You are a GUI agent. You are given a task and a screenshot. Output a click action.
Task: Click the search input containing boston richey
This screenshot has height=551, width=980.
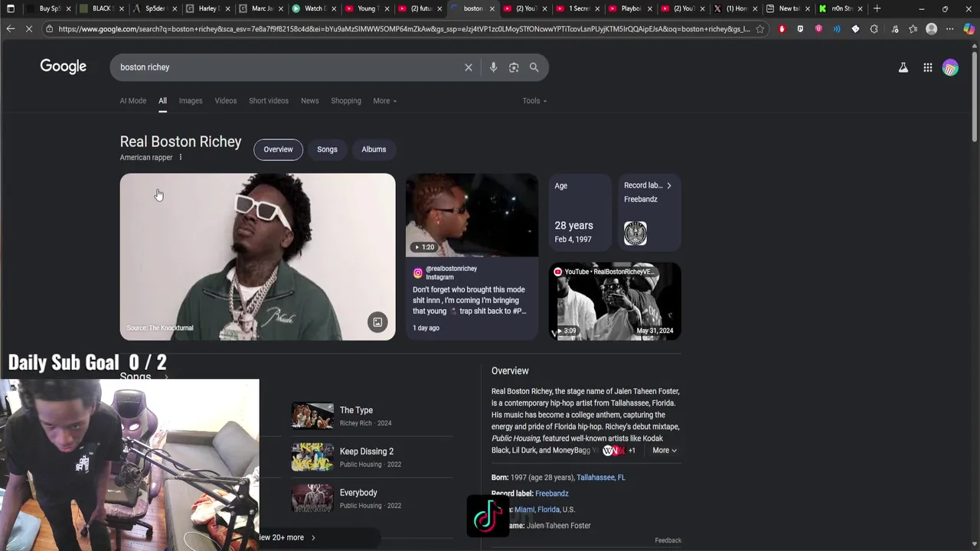click(288, 67)
